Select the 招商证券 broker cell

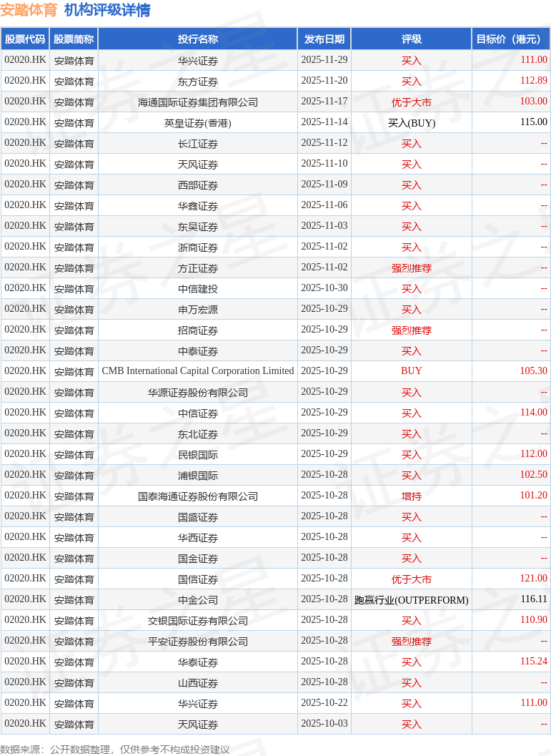point(198,330)
